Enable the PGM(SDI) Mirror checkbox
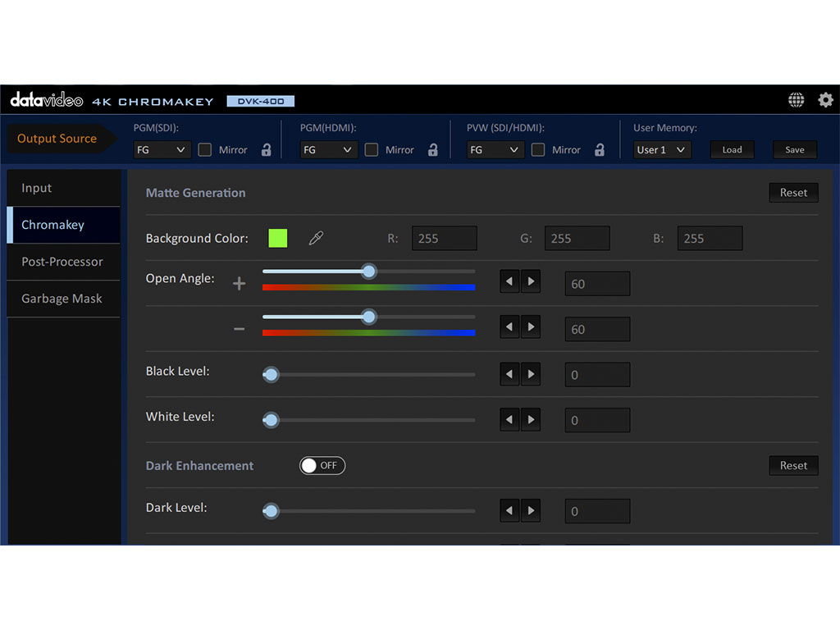Image resolution: width=840 pixels, height=630 pixels. [205, 150]
